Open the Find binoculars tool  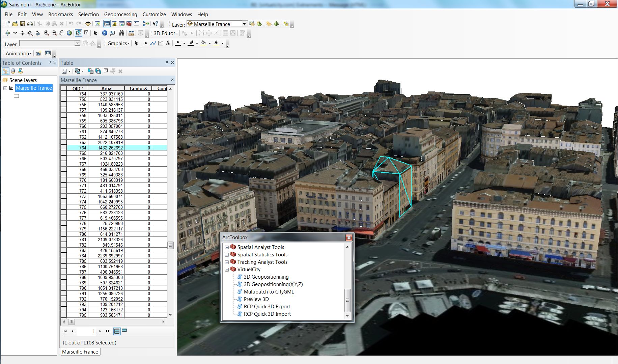pos(121,33)
